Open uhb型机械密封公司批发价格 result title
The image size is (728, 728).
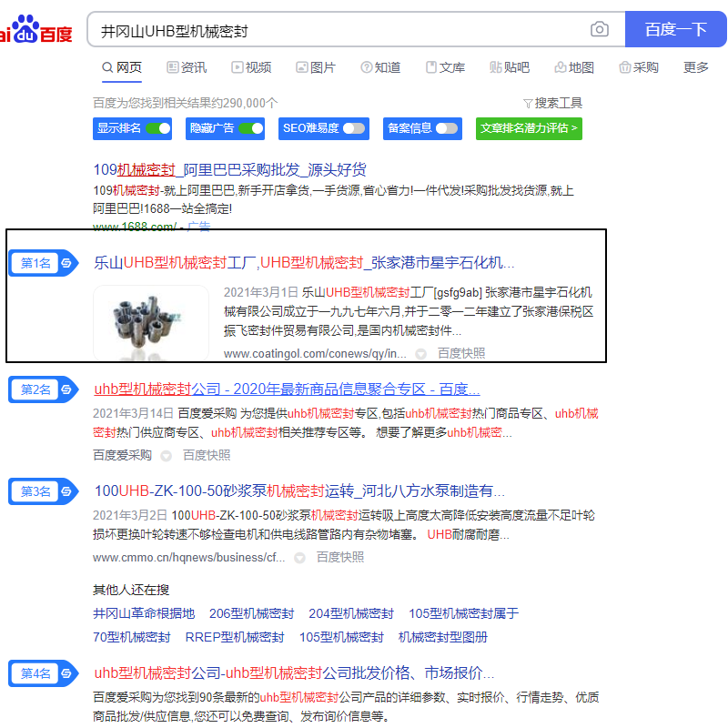point(294,672)
